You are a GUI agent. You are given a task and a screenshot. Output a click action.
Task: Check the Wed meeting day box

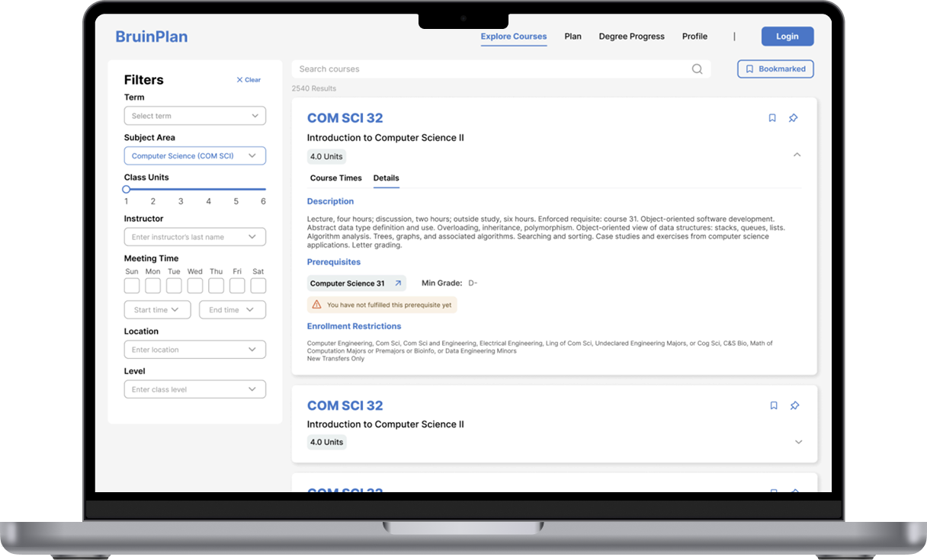tap(195, 286)
